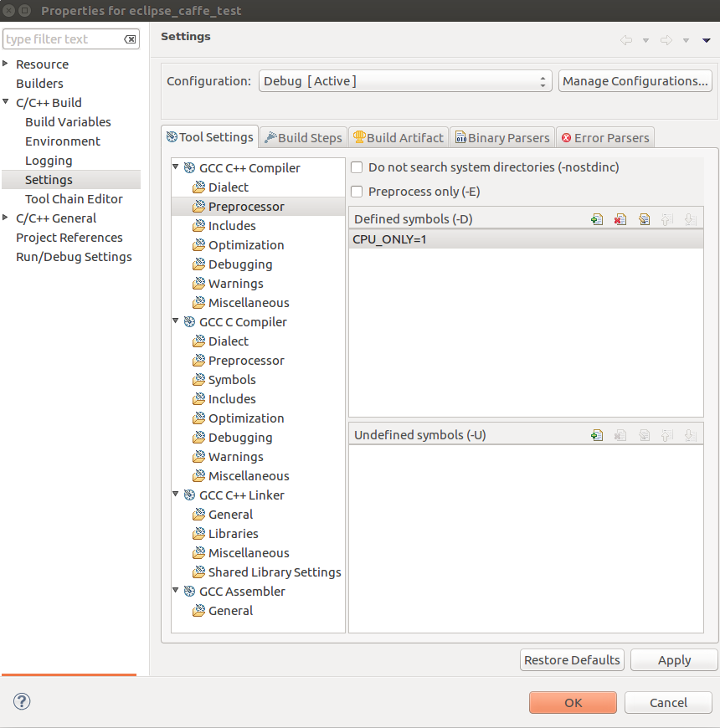Click the Libraries option icon

[198, 534]
